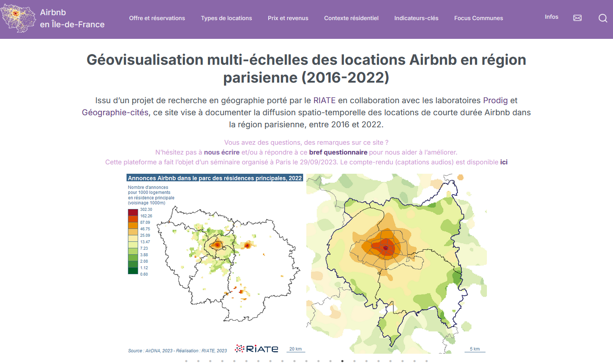Open the Types de locations menu
Screen dimensions: 613x364
point(227,18)
